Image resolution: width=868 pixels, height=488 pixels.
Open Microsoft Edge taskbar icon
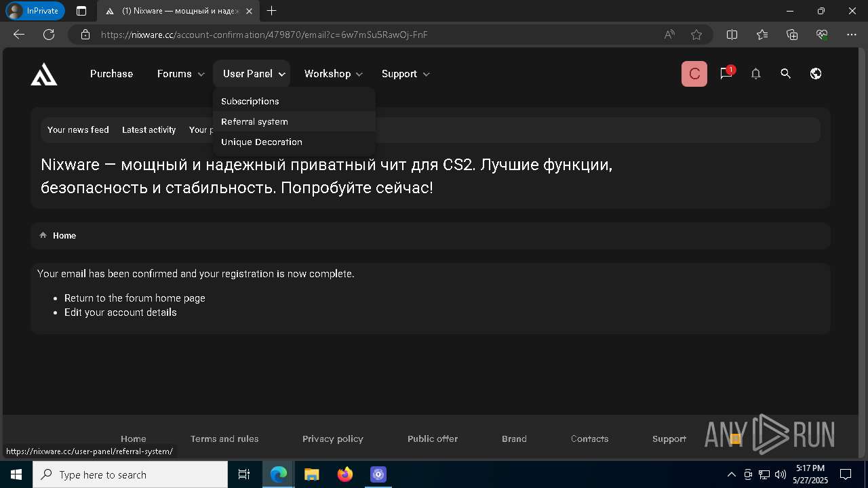pyautogui.click(x=279, y=474)
